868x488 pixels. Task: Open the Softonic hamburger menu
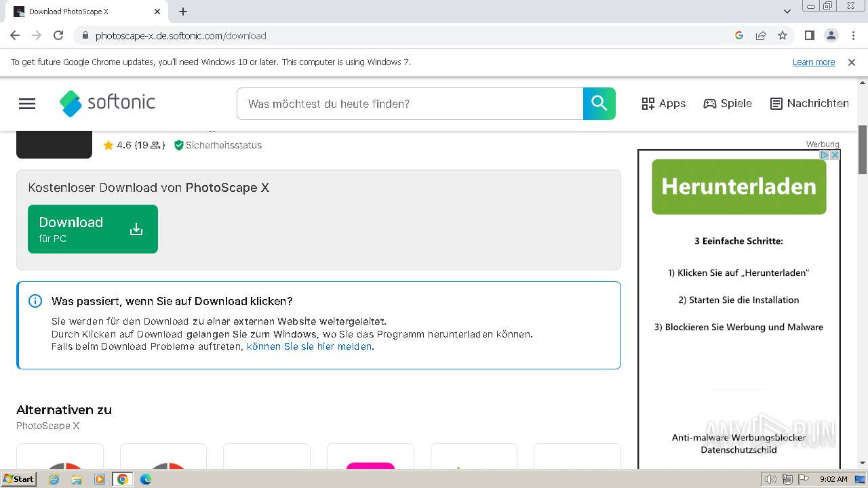[27, 104]
